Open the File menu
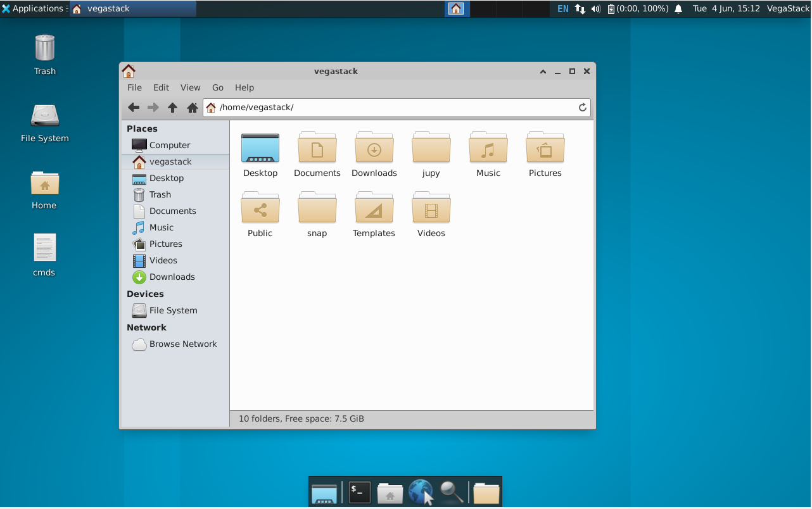Screen dimensions: 812x509 (134, 87)
